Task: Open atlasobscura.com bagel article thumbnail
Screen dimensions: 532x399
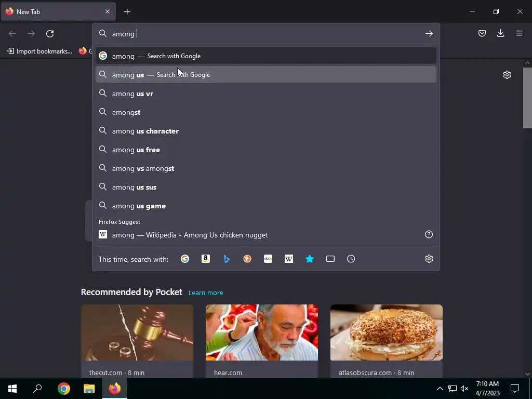Action: tap(387, 332)
